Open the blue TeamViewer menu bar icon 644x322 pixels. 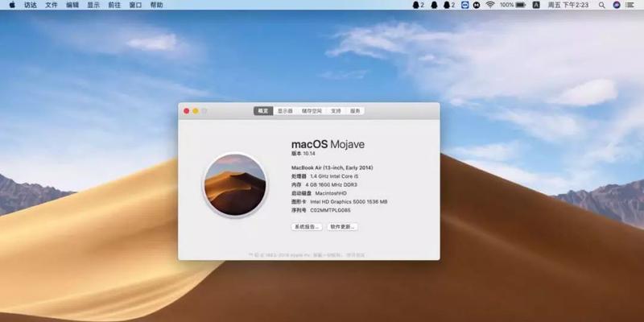coord(465,5)
